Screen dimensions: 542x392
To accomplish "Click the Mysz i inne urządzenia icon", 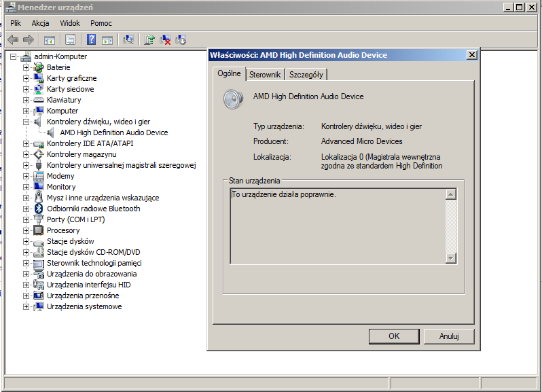I will point(38,198).
